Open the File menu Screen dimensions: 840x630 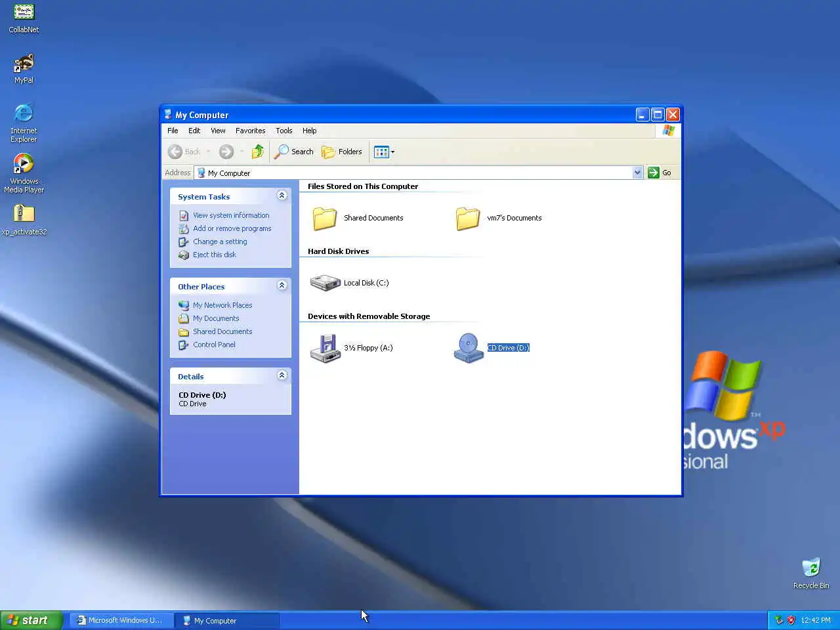coord(173,131)
